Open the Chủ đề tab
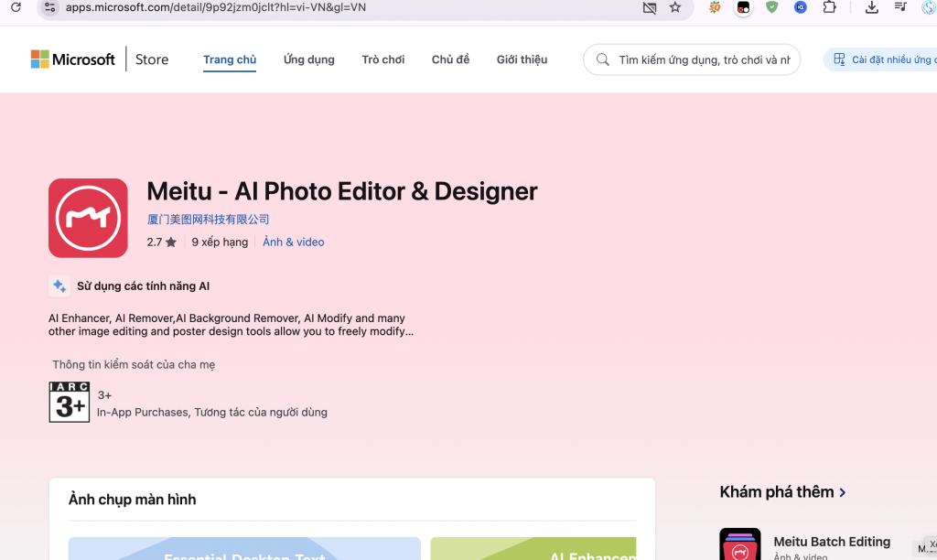 coord(450,59)
